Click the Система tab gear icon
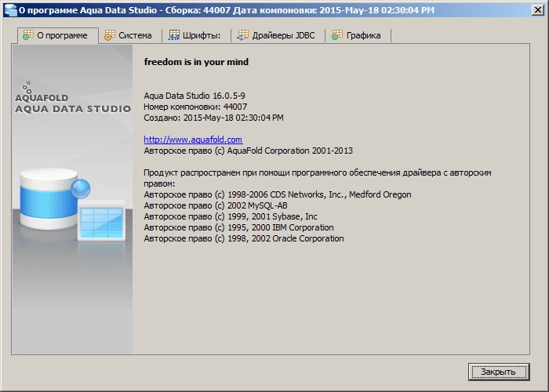This screenshot has width=549, height=392. [x=110, y=35]
